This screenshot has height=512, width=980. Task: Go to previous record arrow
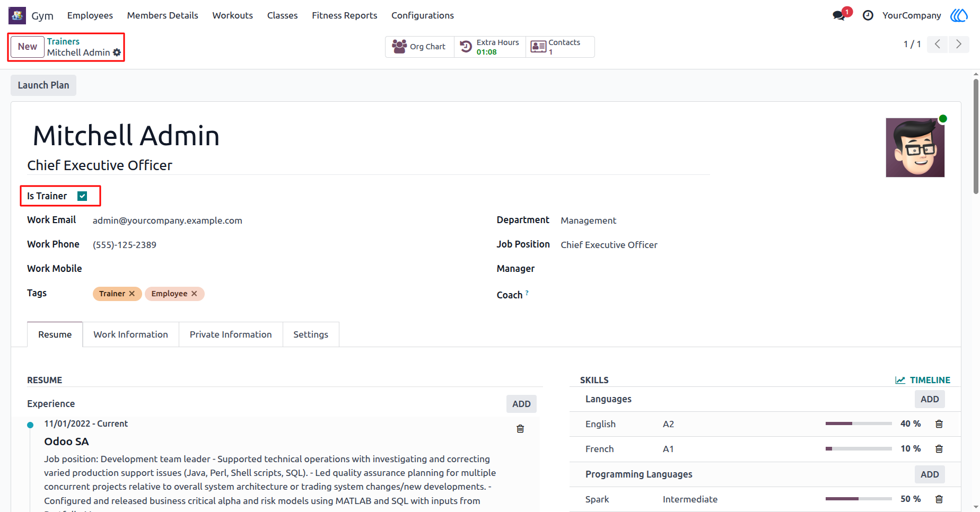pos(938,44)
